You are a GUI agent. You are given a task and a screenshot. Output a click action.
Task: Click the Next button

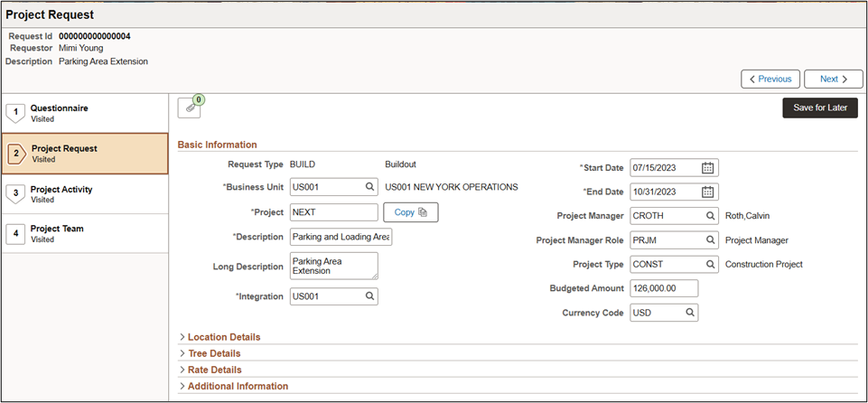click(833, 80)
